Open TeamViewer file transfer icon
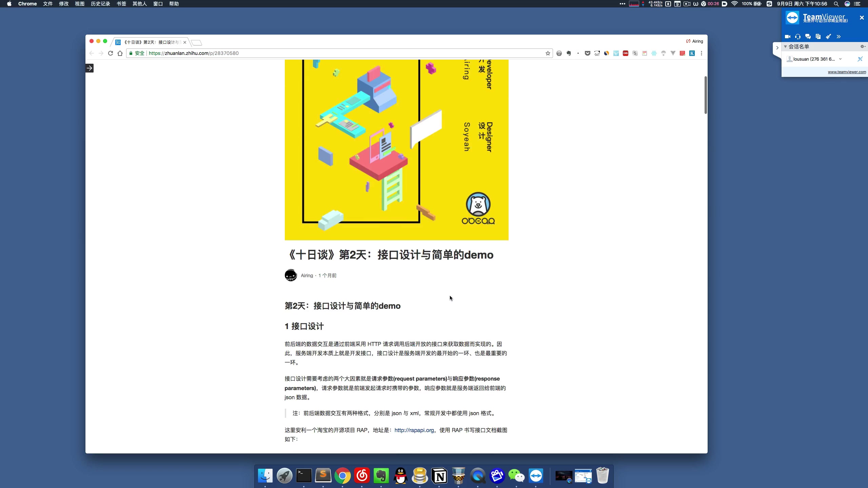The image size is (868, 488). coord(818,37)
